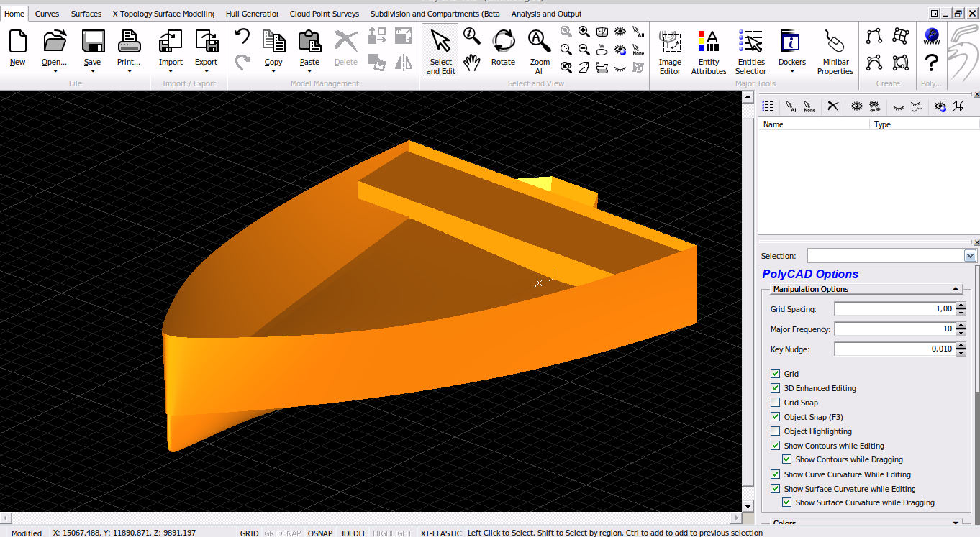Viewport: 980px width, 537px height.
Task: Open the Entities Selector
Action: click(750, 51)
